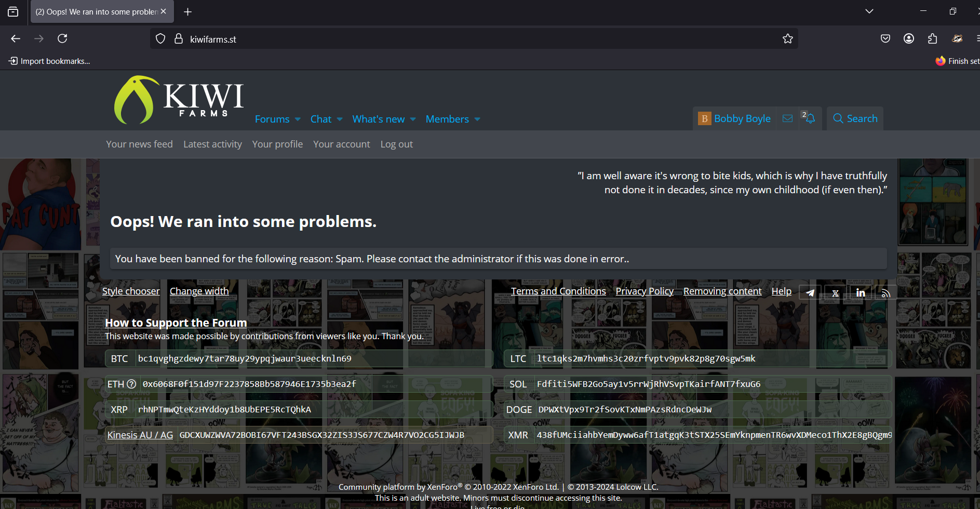Expand the list all tabs chevron
The image size is (980, 509).
(x=869, y=11)
